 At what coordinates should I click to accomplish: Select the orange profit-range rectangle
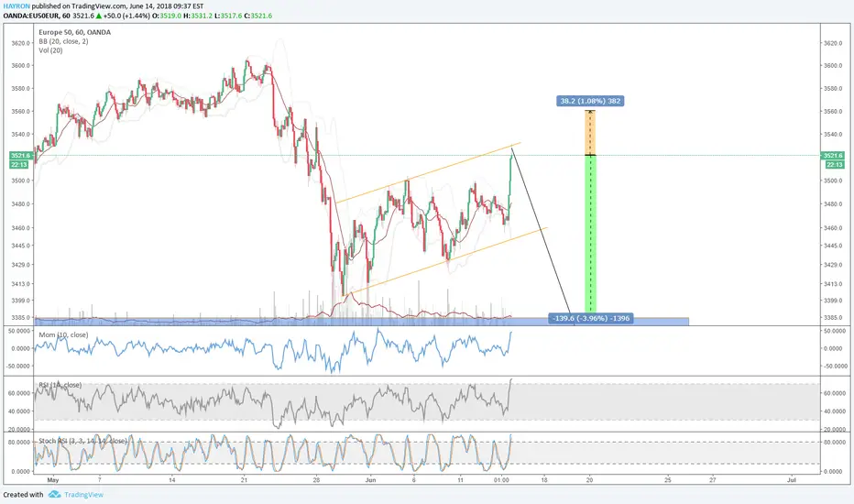[590, 133]
